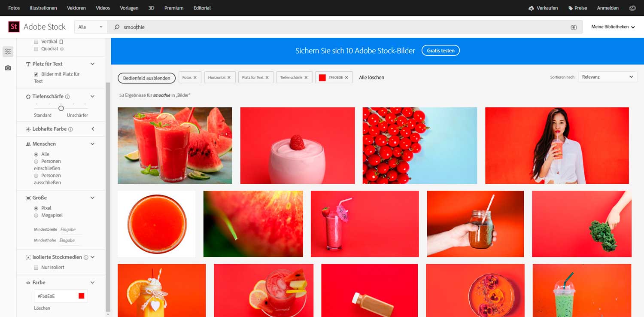Screen dimensions: 644x317
Task: Click the Tiefenschärfe slider handle
Action: pos(61,108)
